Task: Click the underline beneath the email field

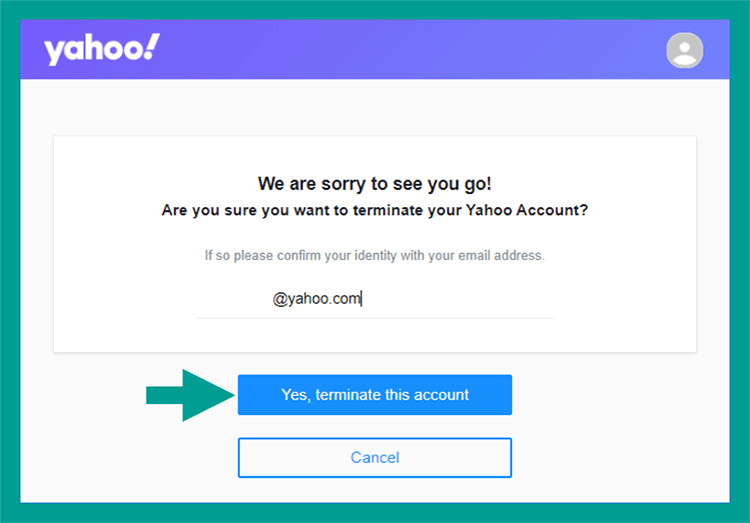Action: [375, 318]
